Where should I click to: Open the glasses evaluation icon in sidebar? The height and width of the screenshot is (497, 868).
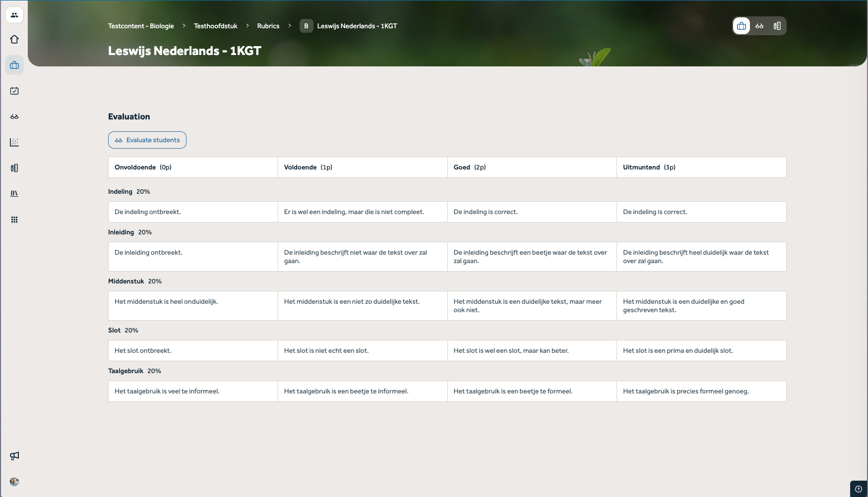click(14, 117)
